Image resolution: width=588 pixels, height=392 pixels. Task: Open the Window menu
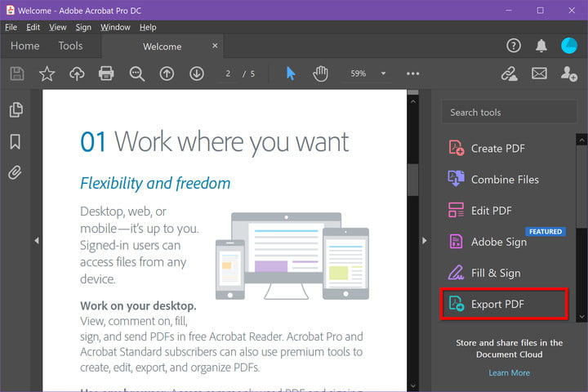click(115, 27)
